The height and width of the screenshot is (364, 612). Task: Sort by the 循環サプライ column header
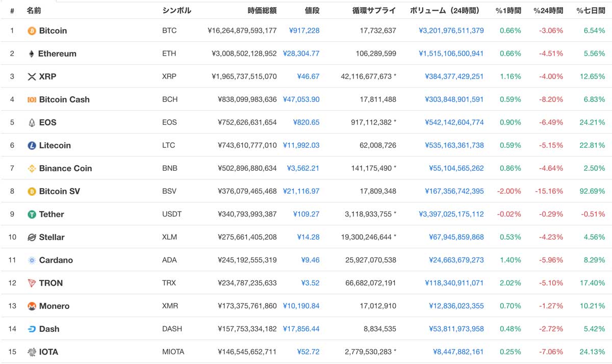pyautogui.click(x=374, y=10)
